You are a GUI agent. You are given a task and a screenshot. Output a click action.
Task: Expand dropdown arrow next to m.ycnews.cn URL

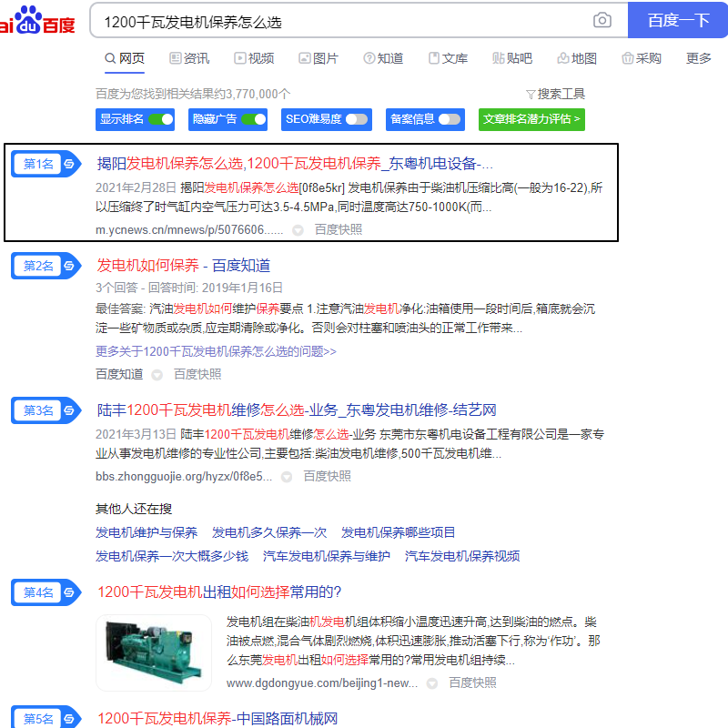298,230
